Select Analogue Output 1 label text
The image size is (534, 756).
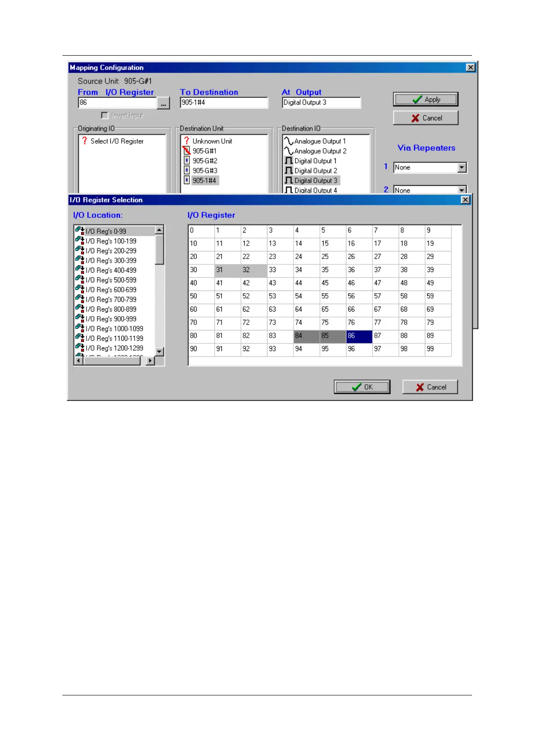coord(320,141)
